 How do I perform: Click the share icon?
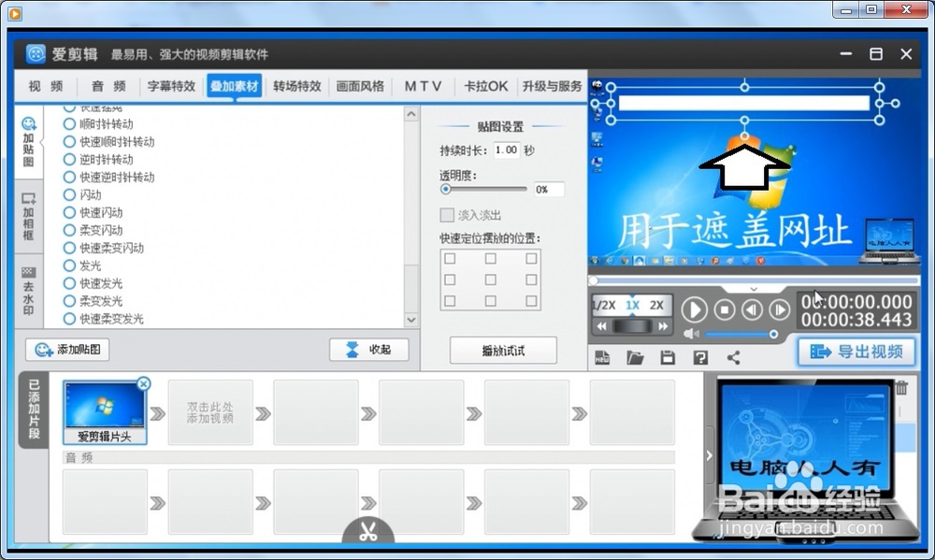click(x=733, y=358)
